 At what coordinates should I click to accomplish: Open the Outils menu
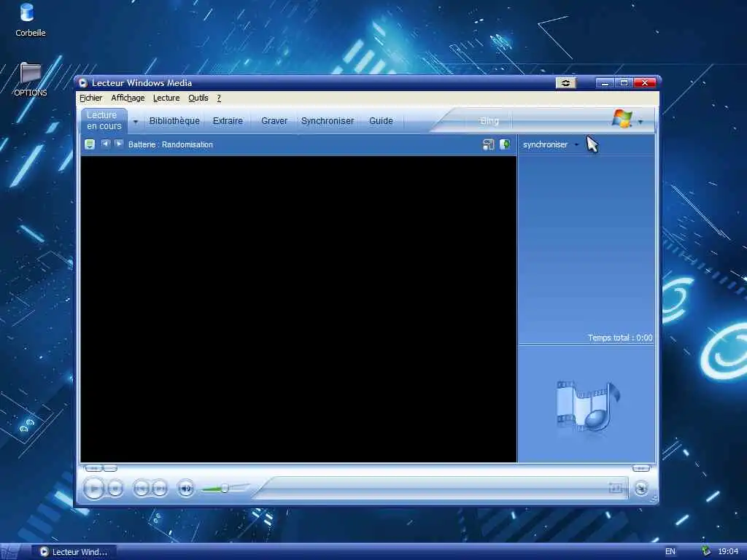click(x=198, y=98)
